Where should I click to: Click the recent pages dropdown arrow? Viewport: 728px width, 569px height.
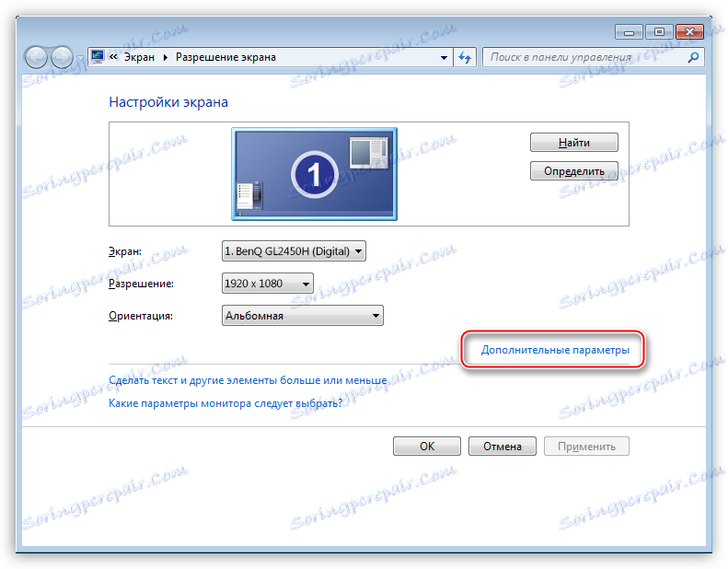click(80, 58)
